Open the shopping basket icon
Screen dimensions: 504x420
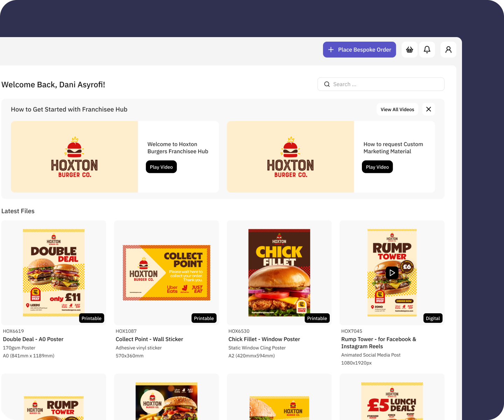(x=409, y=50)
